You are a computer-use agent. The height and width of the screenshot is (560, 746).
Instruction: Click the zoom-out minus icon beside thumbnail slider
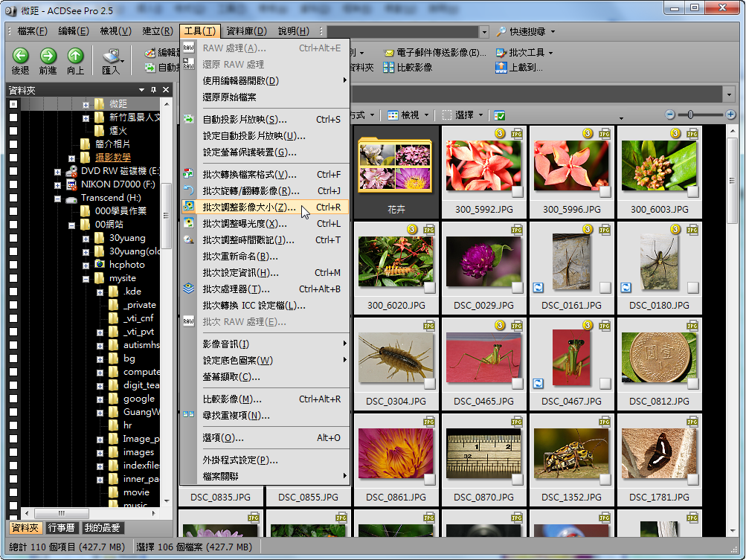670,115
